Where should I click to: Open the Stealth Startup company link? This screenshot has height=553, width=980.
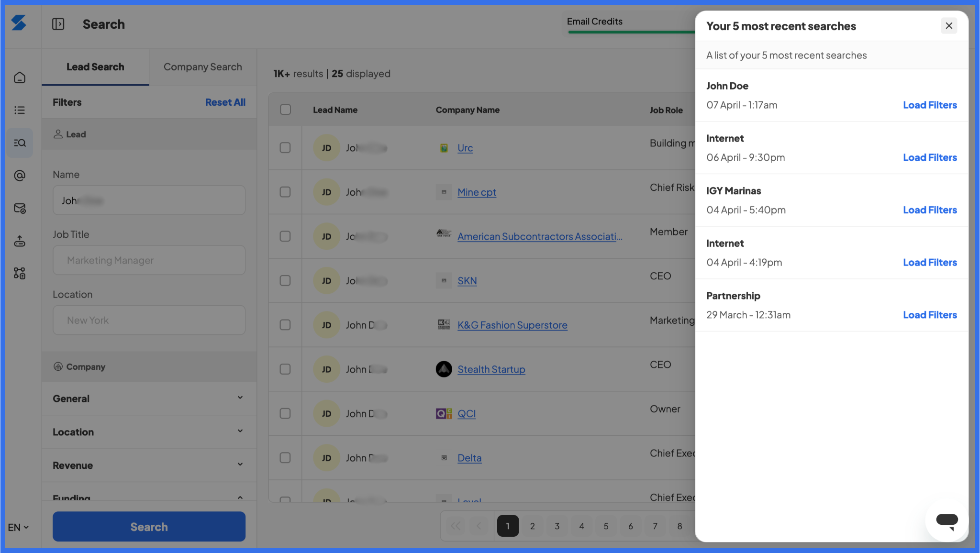click(x=491, y=369)
